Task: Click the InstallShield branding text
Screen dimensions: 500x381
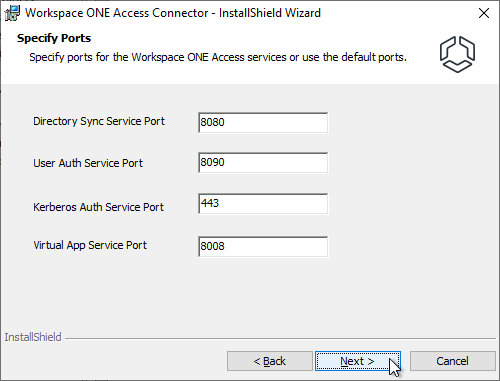Action: click(33, 337)
